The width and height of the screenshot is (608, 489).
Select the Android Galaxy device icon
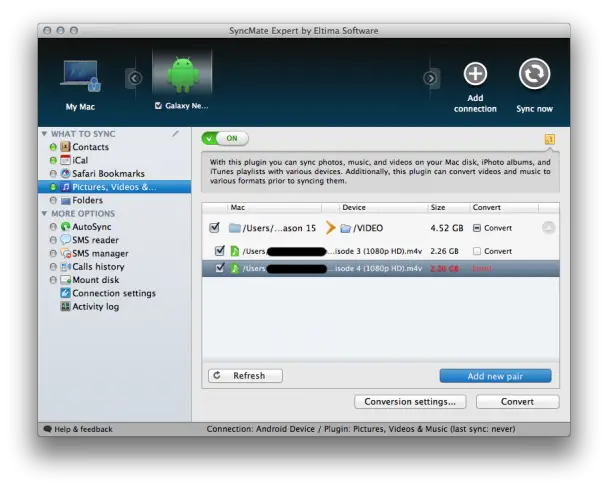coord(182,74)
